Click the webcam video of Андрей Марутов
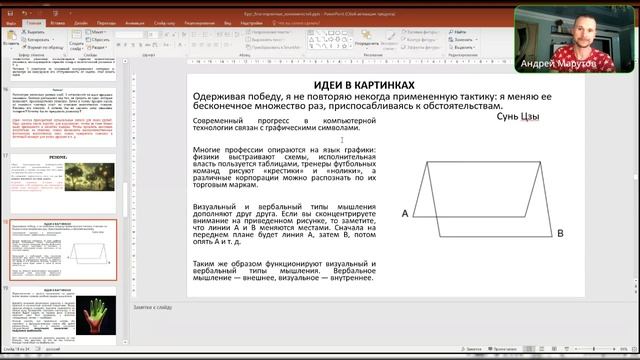640x360 pixels. [x=574, y=39]
